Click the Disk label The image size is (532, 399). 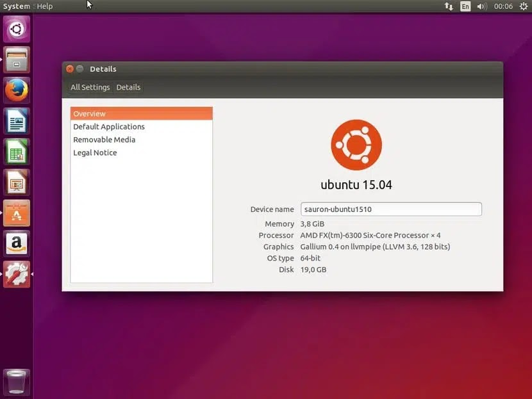pyautogui.click(x=287, y=270)
